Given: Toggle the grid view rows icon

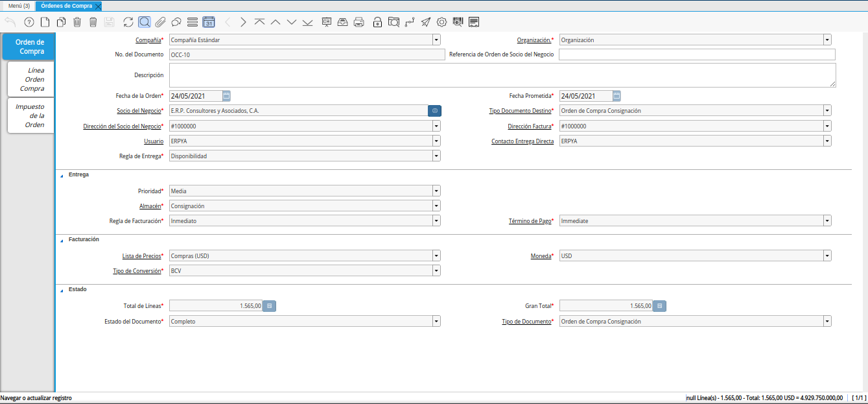Looking at the screenshot, I should (x=192, y=22).
